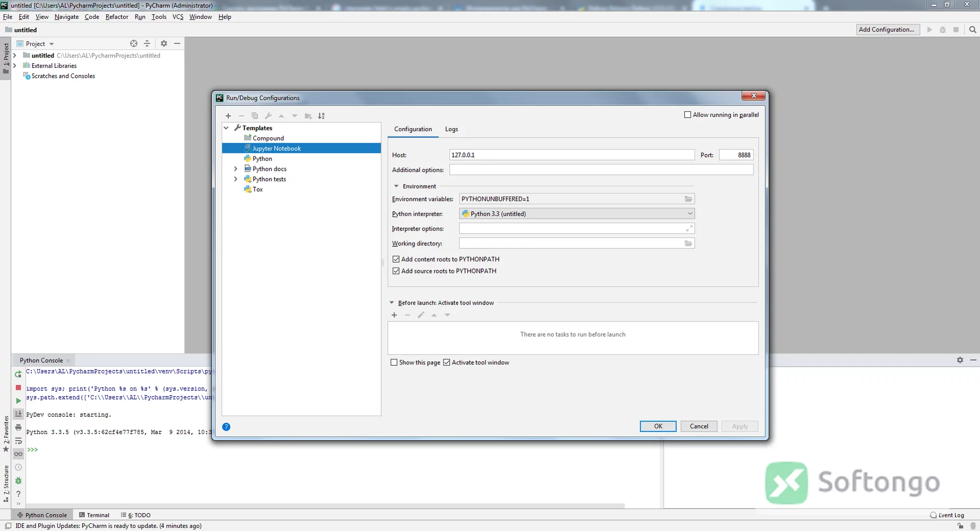Collapse the Templates tree node
This screenshot has width=980, height=531.
click(226, 128)
